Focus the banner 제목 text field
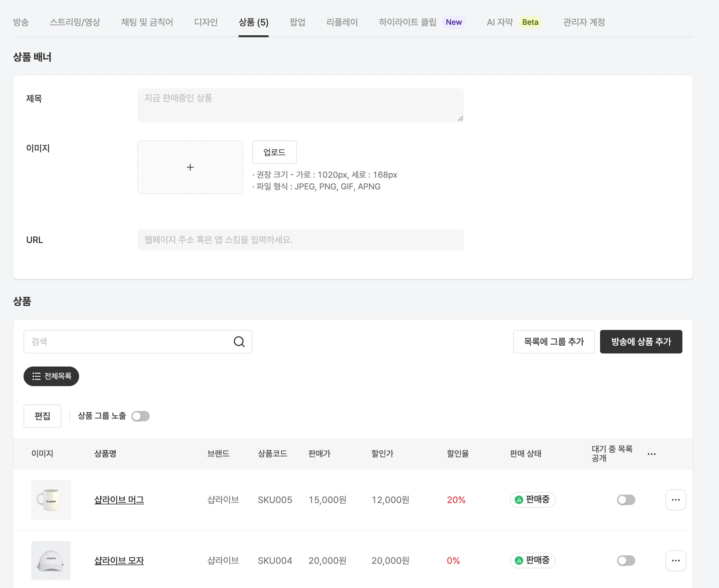719x588 pixels. pyautogui.click(x=301, y=105)
